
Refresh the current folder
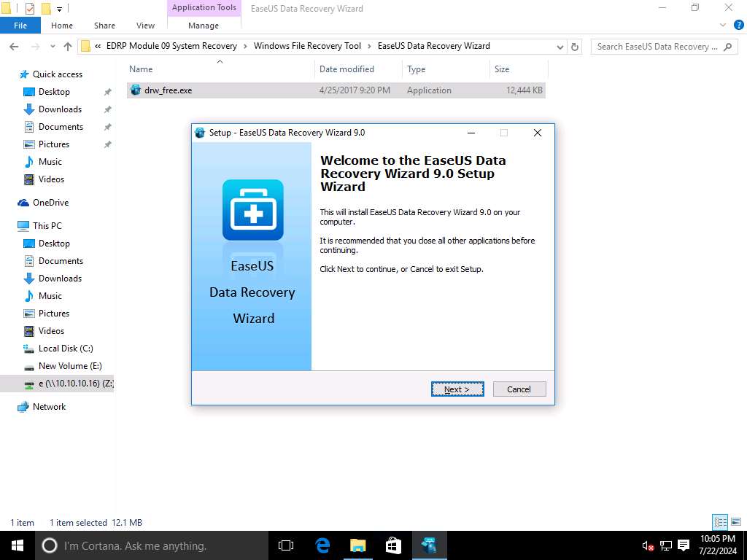(x=575, y=47)
